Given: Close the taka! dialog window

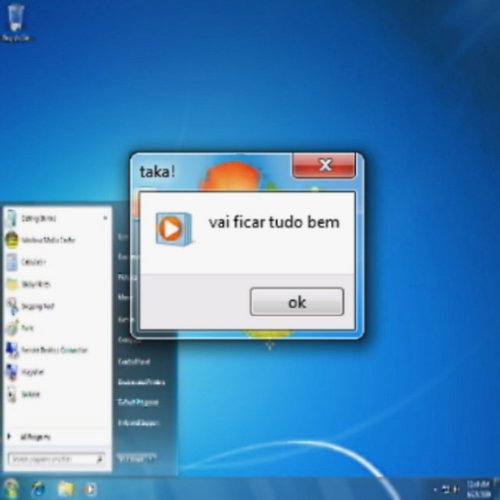Looking at the screenshot, I should click(324, 165).
